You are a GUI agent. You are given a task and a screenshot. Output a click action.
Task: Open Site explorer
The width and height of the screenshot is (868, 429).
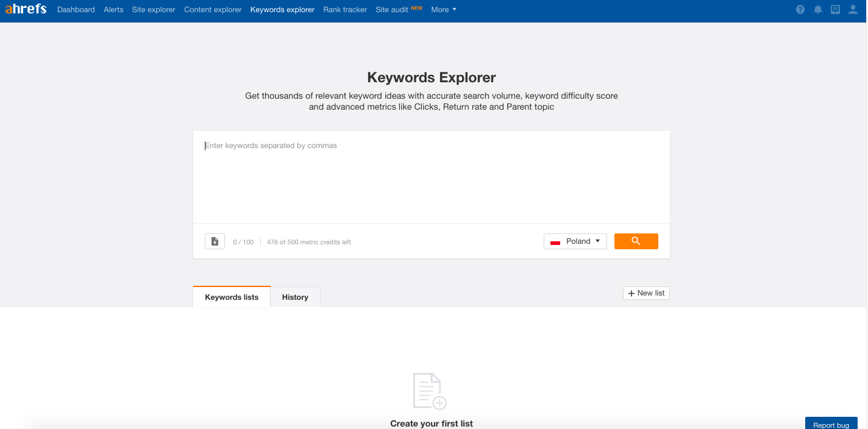pos(154,10)
